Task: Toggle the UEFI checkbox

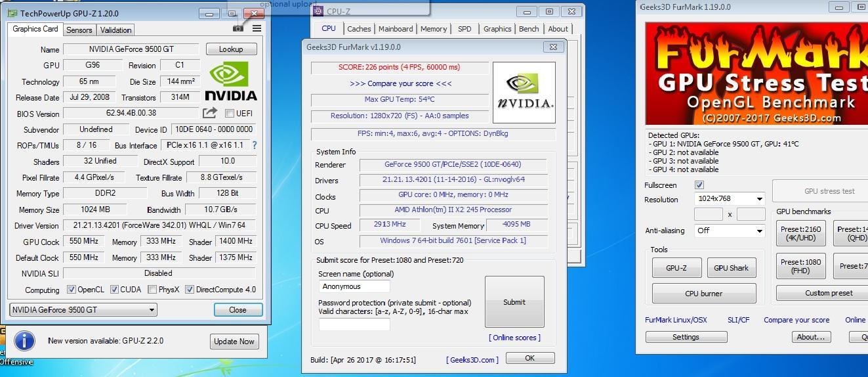Action: 230,114
